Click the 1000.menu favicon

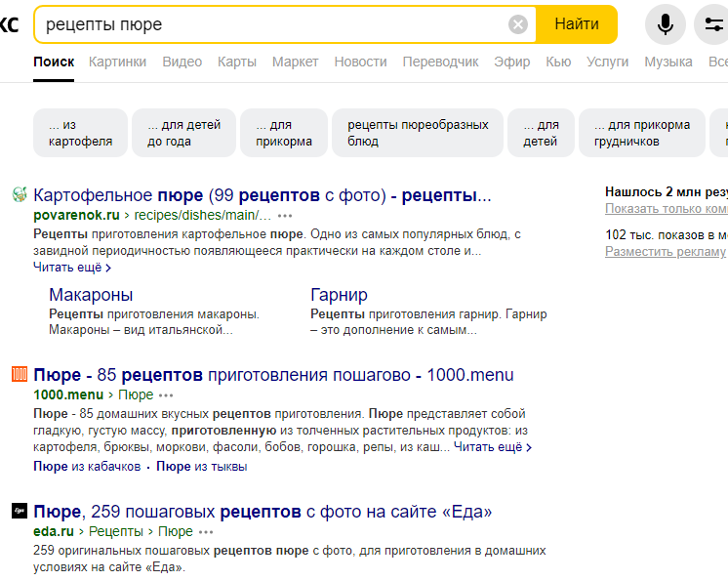[x=20, y=374]
